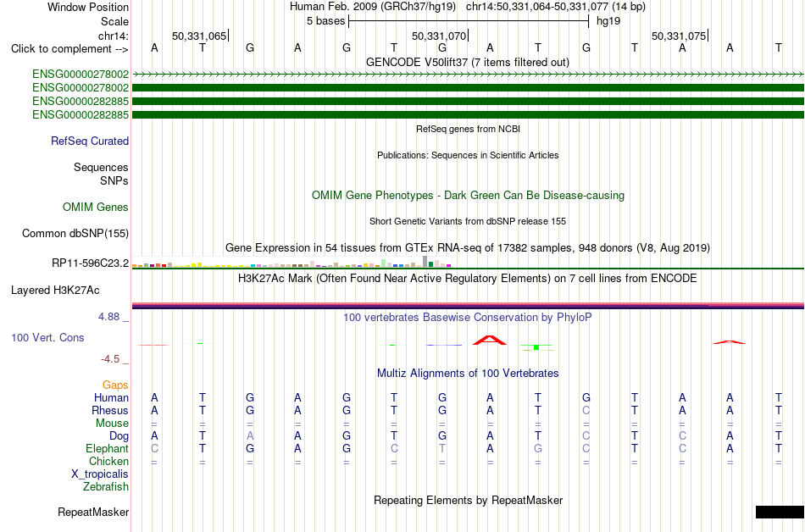Click the GENCODE V50lift37 track title

coord(468,63)
